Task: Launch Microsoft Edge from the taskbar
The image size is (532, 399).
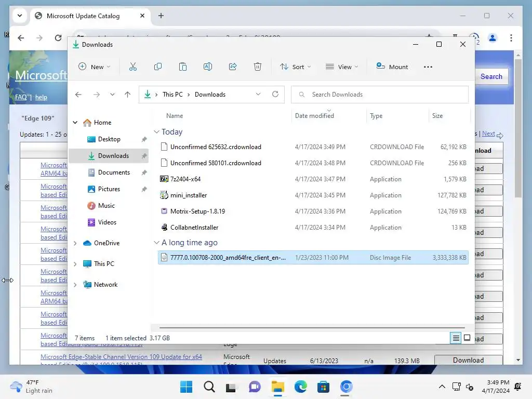Action: [x=301, y=387]
